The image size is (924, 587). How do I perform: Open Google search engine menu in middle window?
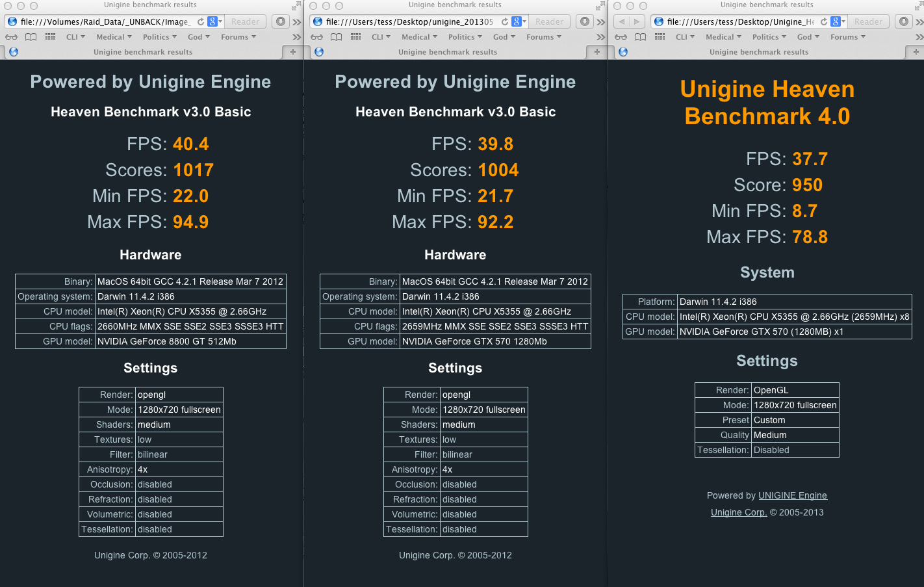click(519, 21)
